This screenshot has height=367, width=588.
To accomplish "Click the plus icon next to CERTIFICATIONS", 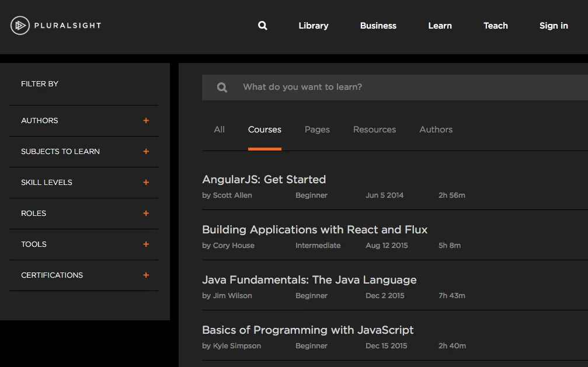I will [x=146, y=275].
